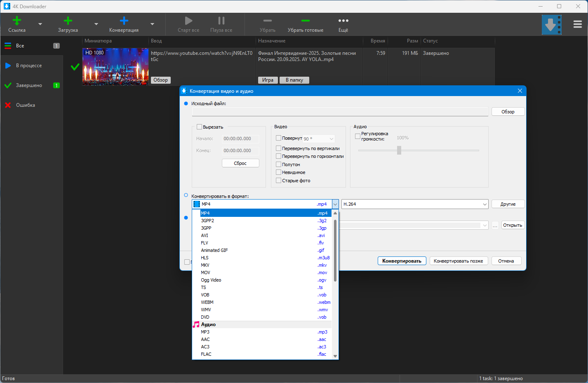
Task: Enable the Старые фото checkbox
Action: click(x=279, y=181)
